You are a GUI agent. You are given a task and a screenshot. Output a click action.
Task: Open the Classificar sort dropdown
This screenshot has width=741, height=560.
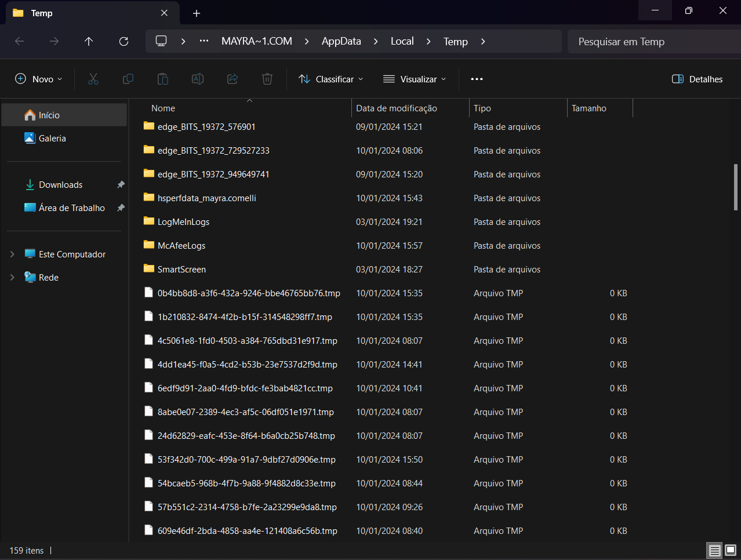pyautogui.click(x=331, y=79)
